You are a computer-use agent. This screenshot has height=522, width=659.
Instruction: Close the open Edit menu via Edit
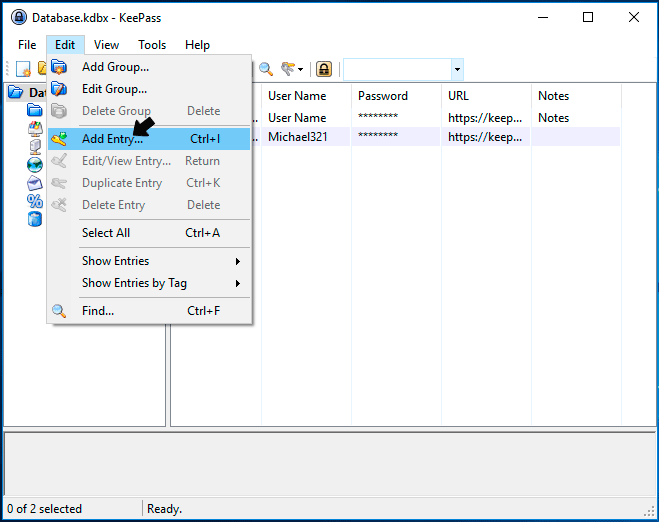click(65, 45)
